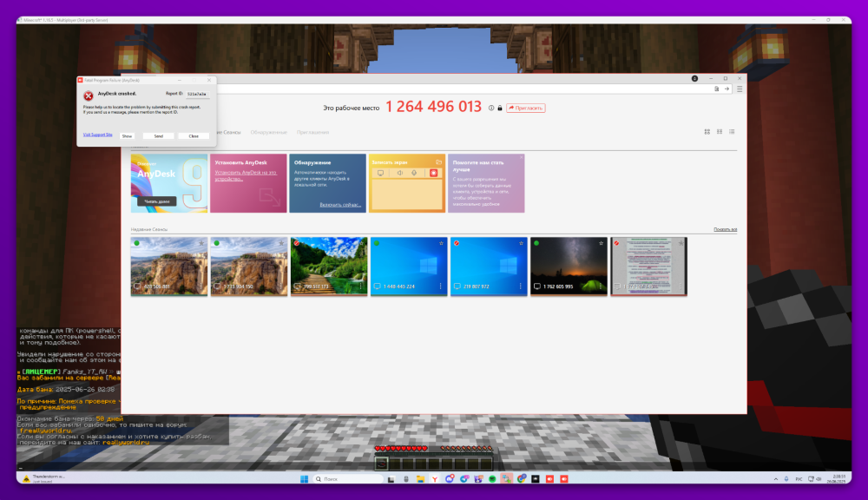Click the AnyDesk ID 1 264 496 013

coord(433,107)
